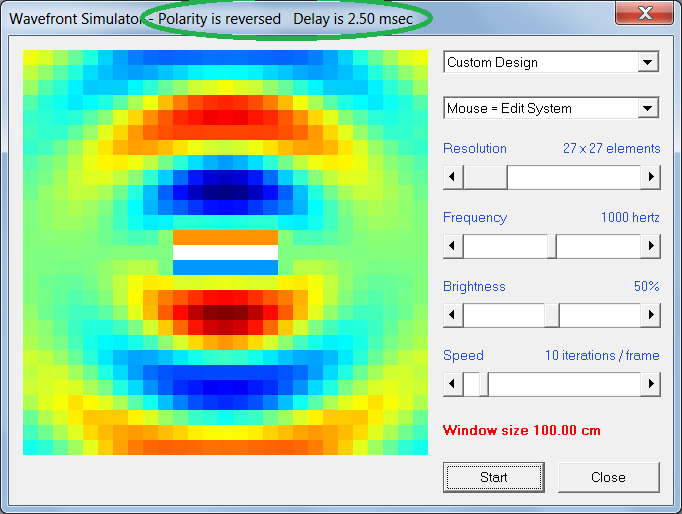Click the light blue bar below the speaker
682x514 pixels.
[x=225, y=267]
